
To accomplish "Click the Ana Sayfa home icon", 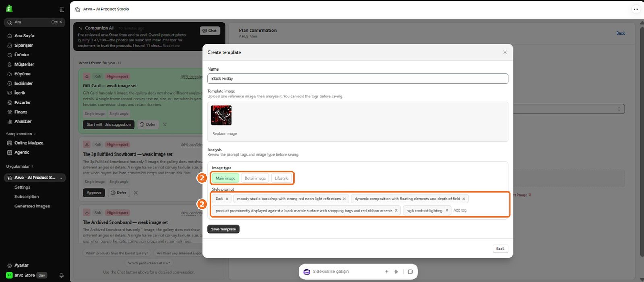I will tap(10, 36).
